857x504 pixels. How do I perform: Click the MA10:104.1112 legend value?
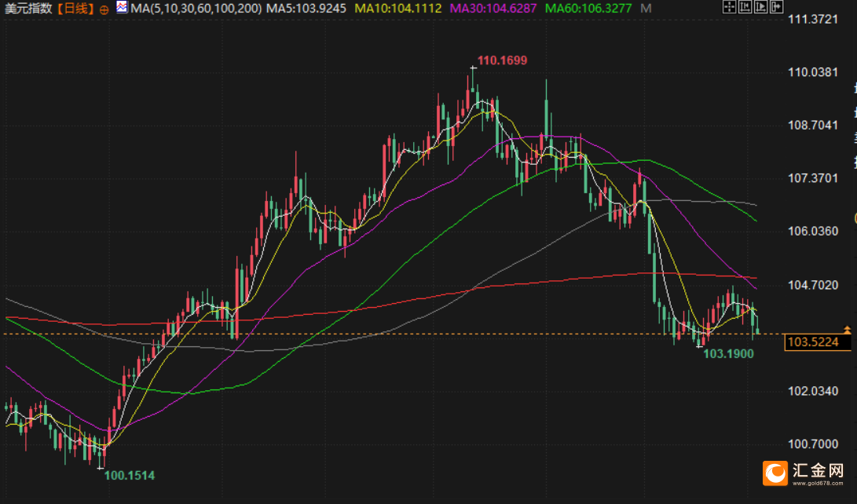tap(398, 8)
